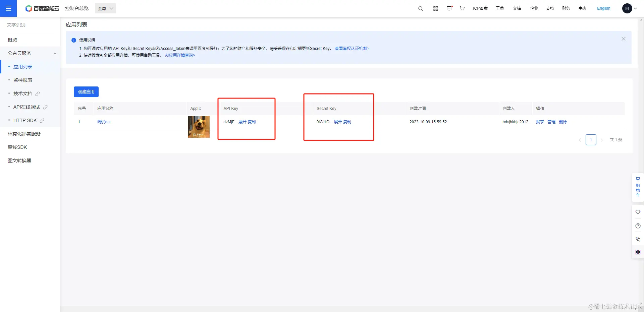
Task: Click the user avatar H
Action: [x=627, y=8]
